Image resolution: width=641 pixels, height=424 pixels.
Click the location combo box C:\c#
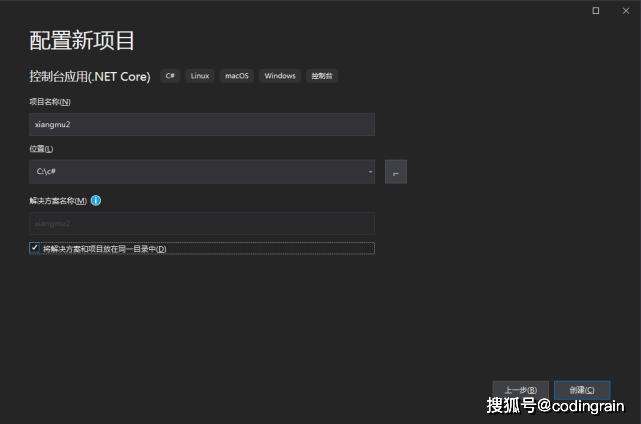click(202, 172)
